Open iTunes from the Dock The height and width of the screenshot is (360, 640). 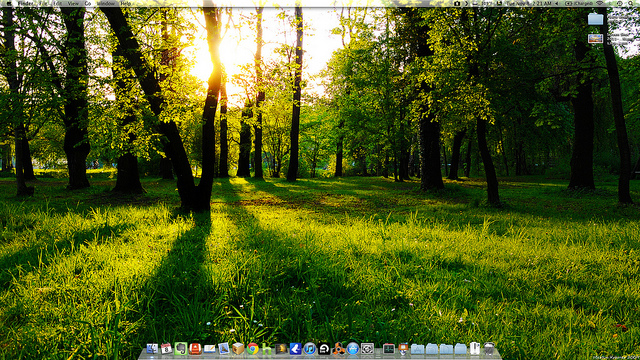coord(309,349)
